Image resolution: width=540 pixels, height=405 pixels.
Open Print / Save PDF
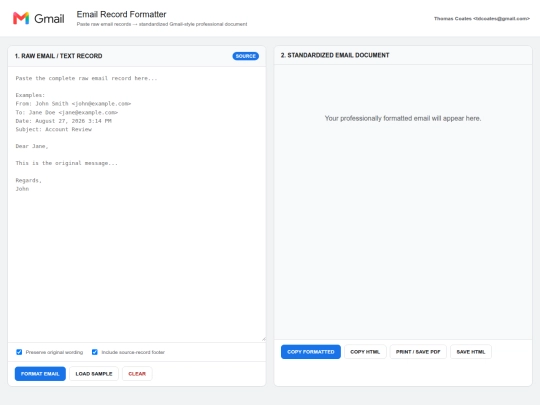[x=418, y=352]
